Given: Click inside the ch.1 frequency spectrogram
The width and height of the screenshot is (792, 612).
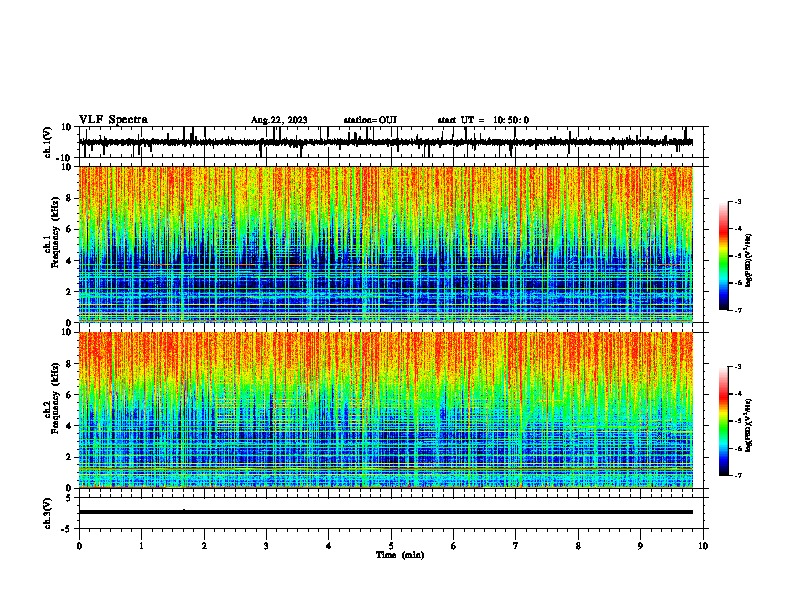Looking at the screenshot, I should click(386, 244).
